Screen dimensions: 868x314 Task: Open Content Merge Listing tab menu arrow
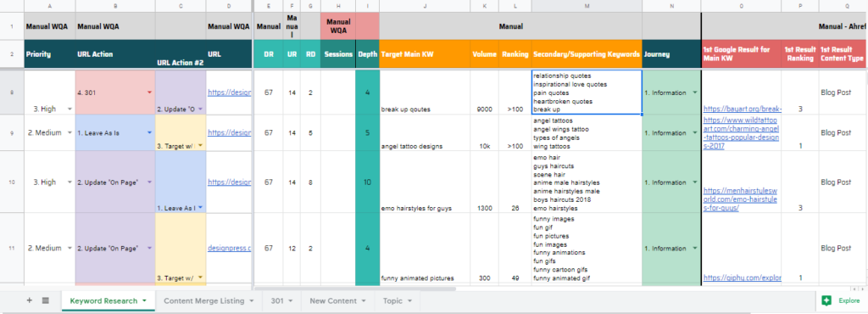tap(252, 300)
